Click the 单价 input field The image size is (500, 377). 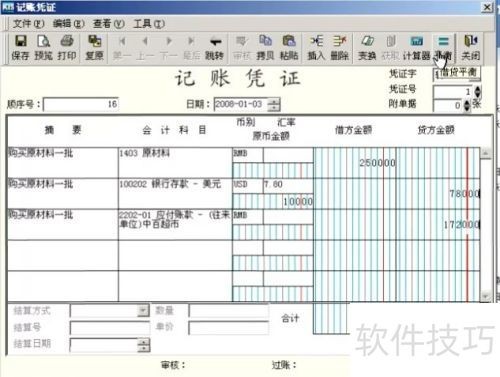(228, 328)
